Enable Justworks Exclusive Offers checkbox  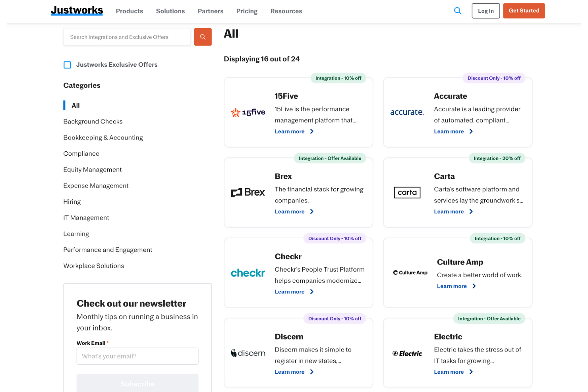point(68,65)
